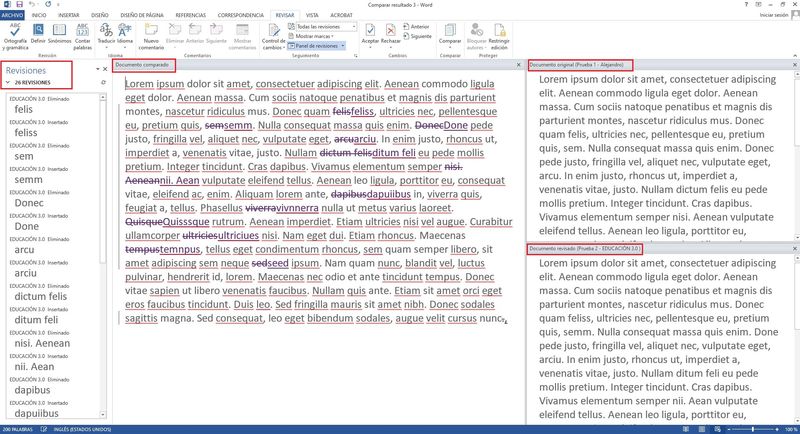
Task: Click Iniciar sesión
Action: 773,15
